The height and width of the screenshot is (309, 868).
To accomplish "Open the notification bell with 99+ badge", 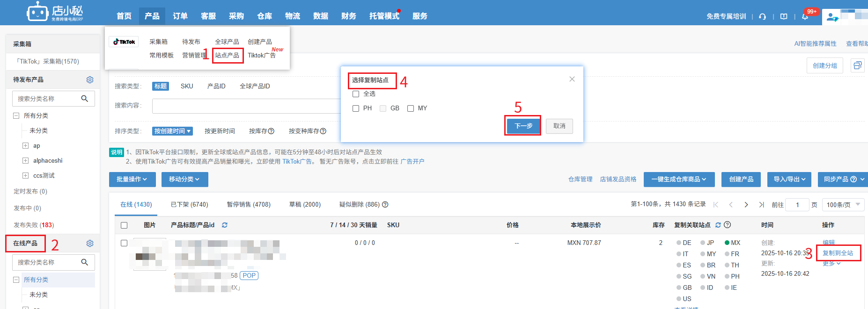I will (805, 16).
